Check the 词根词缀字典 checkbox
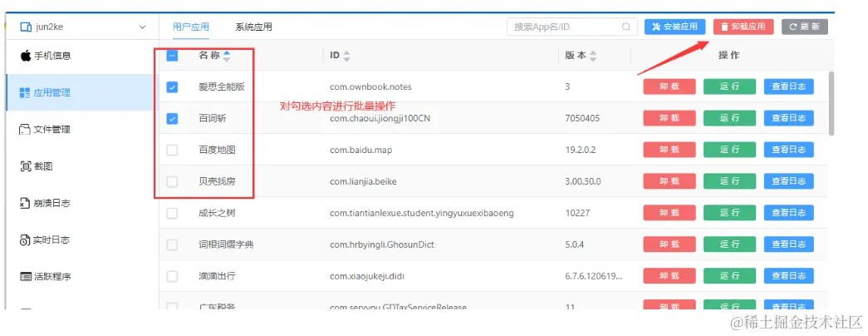868x336 pixels. (x=172, y=245)
